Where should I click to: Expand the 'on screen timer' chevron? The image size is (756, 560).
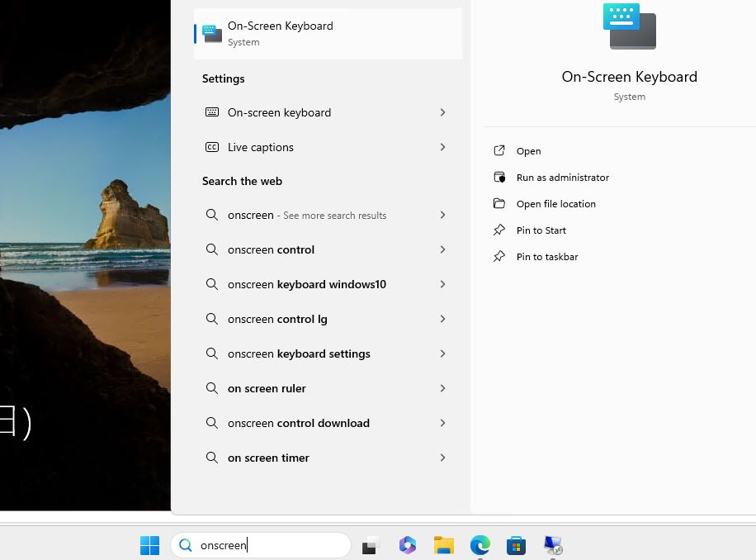pyautogui.click(x=442, y=458)
